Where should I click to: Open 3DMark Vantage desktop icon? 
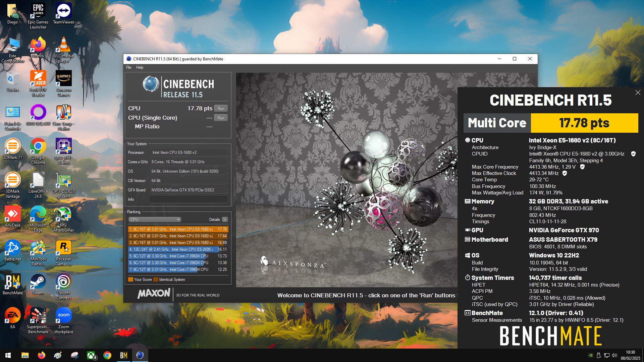point(12,185)
